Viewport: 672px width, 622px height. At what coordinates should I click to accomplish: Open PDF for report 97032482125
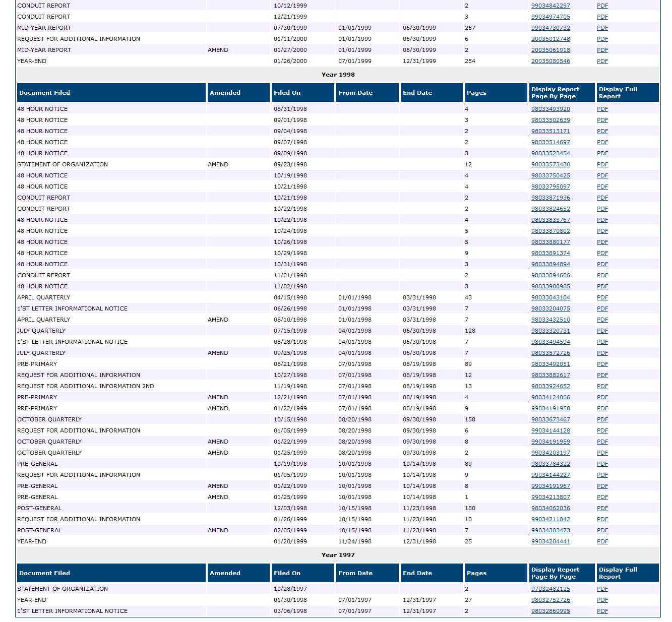pyautogui.click(x=602, y=589)
